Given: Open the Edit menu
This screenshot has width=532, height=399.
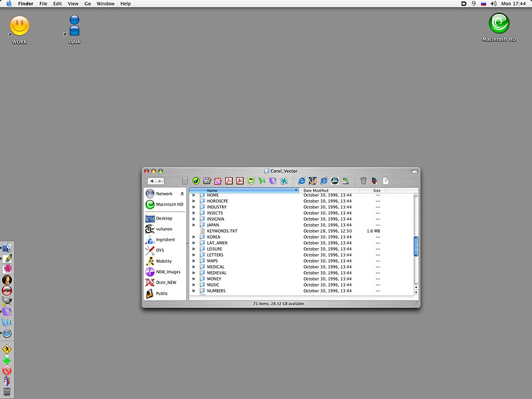Looking at the screenshot, I should [x=57, y=4].
